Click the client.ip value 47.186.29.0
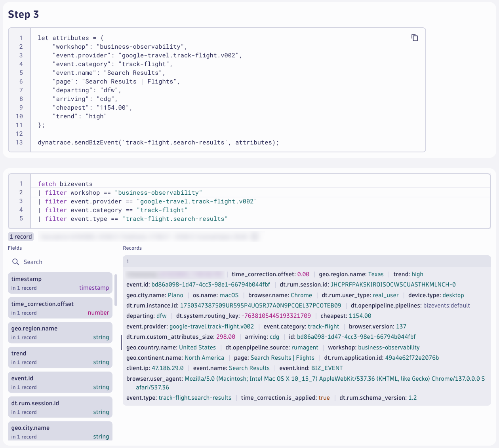Image resolution: width=499 pixels, height=448 pixels. pos(168,368)
